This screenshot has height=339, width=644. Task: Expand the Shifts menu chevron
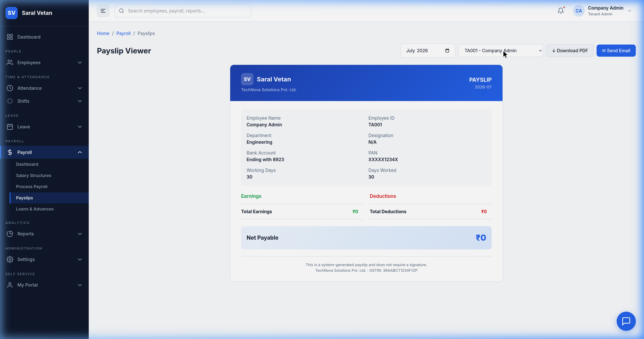pyautogui.click(x=80, y=101)
